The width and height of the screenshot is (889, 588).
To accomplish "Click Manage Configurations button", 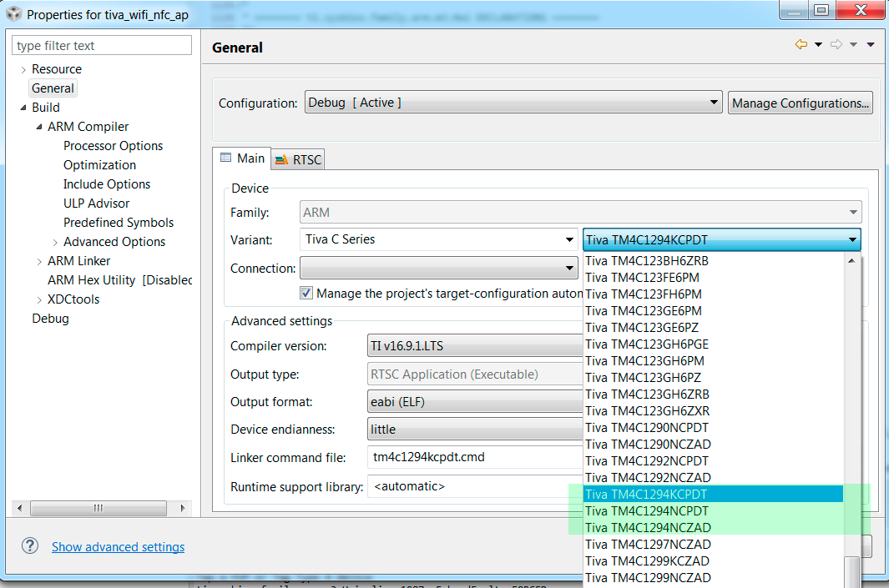I will [x=800, y=103].
